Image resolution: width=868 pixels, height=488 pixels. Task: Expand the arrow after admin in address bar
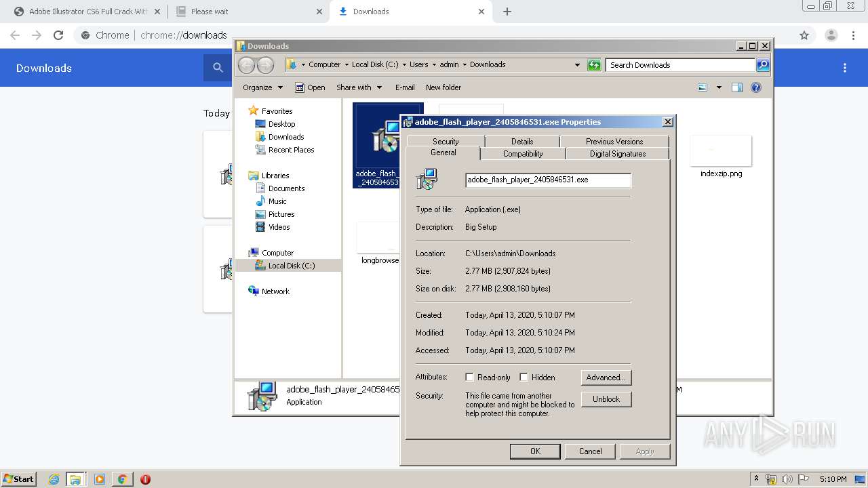465,64
